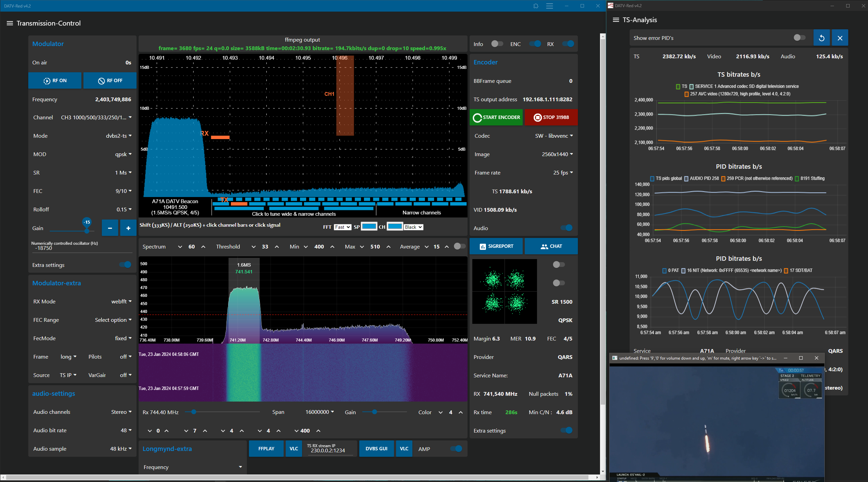Toggle the Info switch in Encoder panel
Image resolution: width=868 pixels, height=482 pixels.
coord(497,44)
